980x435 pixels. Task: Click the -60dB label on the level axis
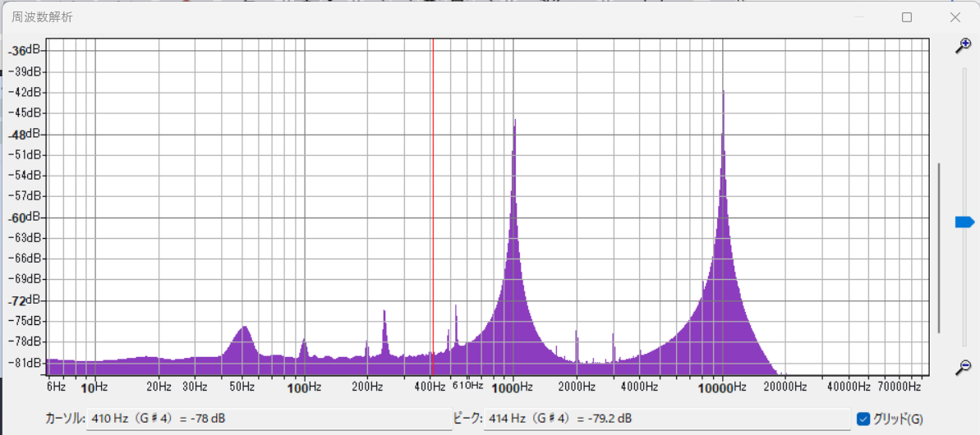tap(25, 217)
